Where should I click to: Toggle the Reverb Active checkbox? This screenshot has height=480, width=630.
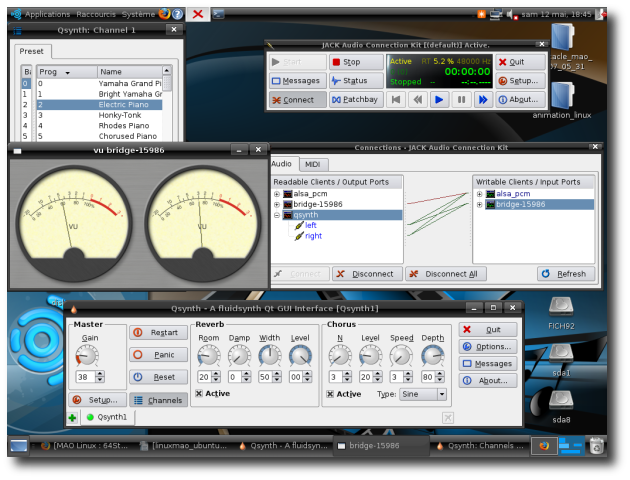198,394
